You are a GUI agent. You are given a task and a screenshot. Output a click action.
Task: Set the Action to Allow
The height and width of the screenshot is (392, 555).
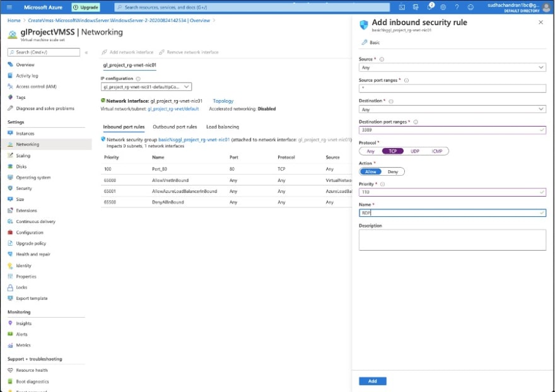tap(371, 171)
